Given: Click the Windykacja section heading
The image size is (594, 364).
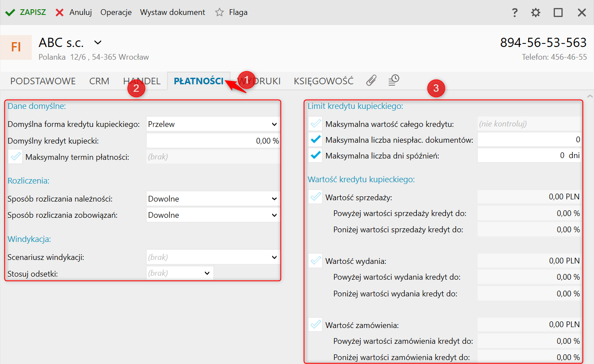Looking at the screenshot, I should (x=29, y=239).
